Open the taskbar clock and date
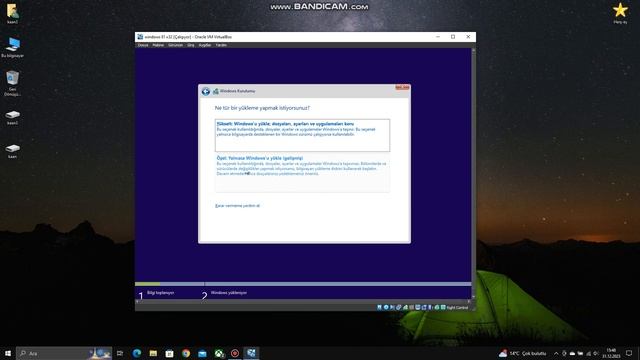The image size is (640, 360). tap(611, 353)
